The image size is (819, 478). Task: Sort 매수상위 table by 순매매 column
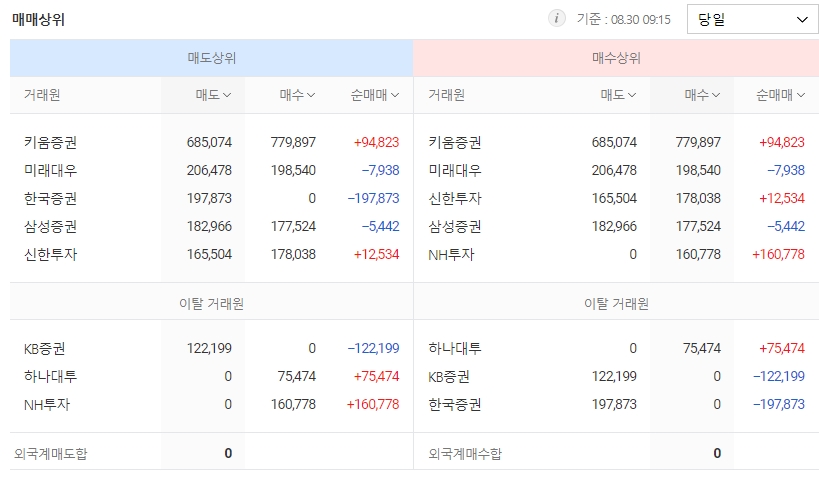(x=780, y=95)
